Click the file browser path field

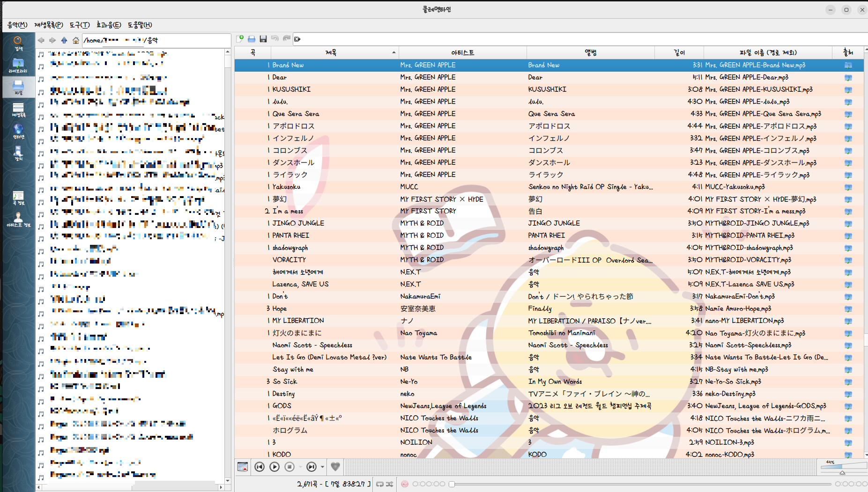tap(156, 40)
